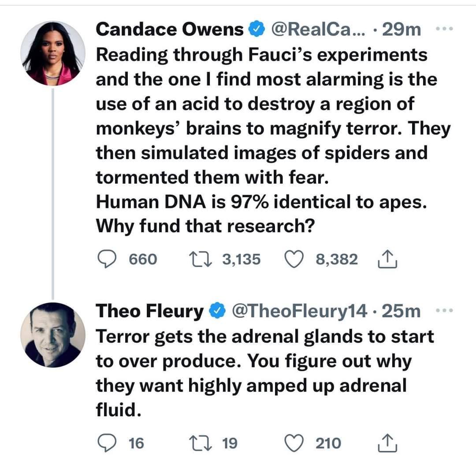
Task: Reply to the Theo Fleury tweet
Action: (x=106, y=443)
